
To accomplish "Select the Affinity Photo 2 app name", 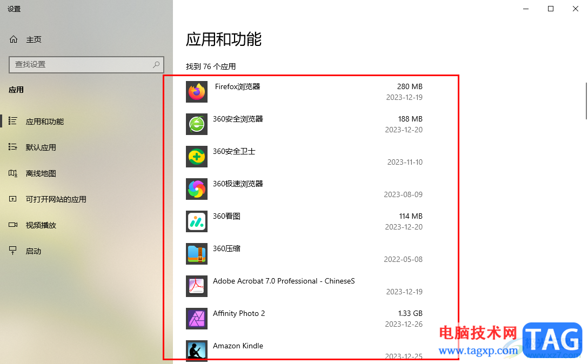I will pos(239,313).
